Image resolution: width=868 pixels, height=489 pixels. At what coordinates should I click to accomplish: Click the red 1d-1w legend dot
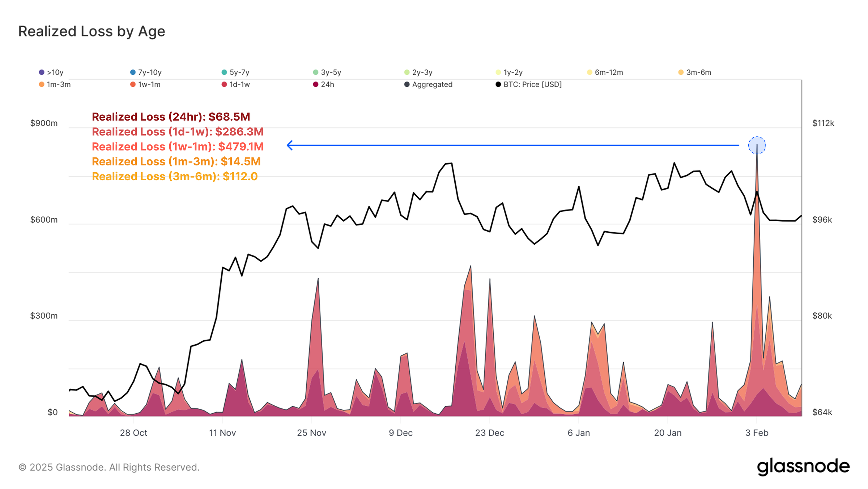click(x=224, y=84)
